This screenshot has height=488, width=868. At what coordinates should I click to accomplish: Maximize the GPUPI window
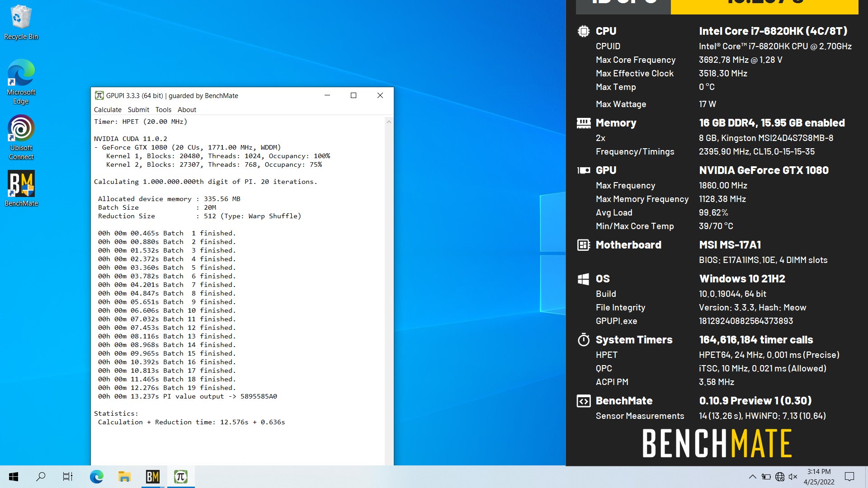coord(354,95)
